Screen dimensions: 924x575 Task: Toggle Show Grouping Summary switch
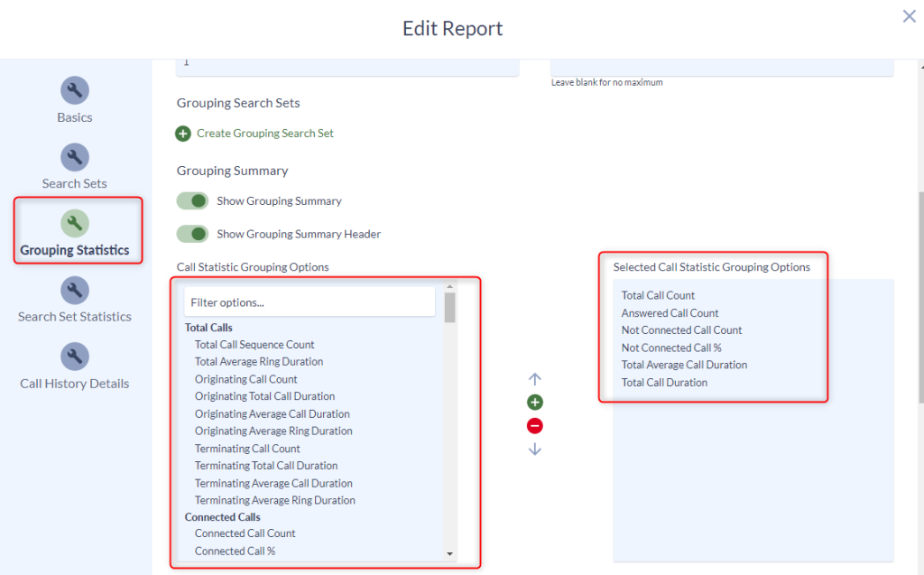193,201
